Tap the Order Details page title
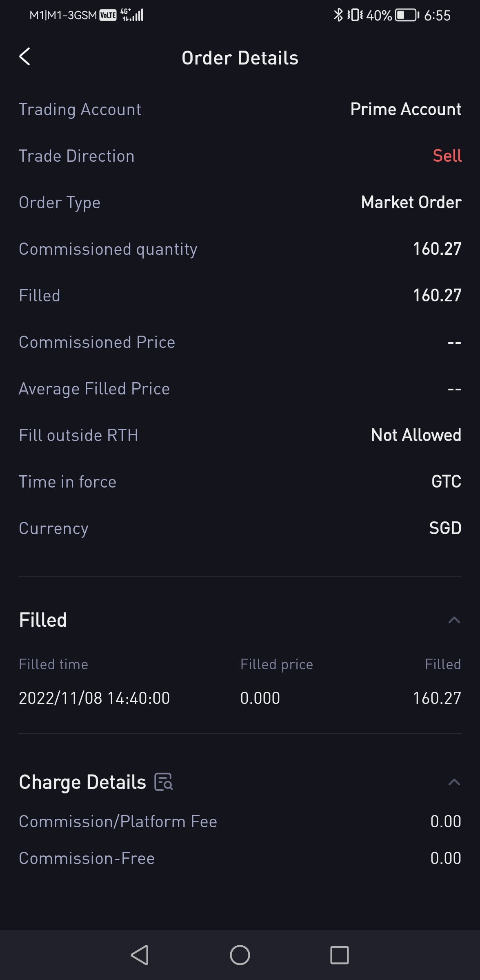The height and width of the screenshot is (980, 480). (x=240, y=58)
